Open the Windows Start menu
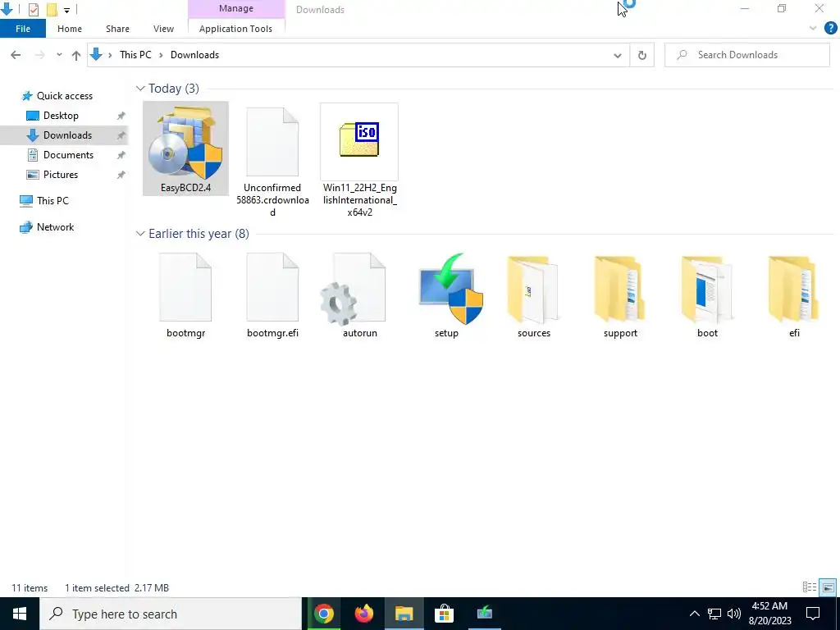The image size is (840, 630). [20, 614]
